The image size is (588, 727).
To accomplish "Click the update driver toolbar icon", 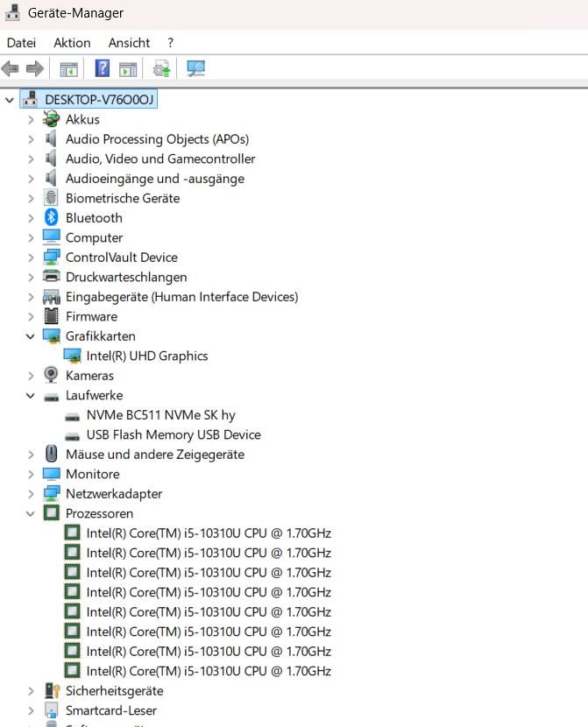I will (x=162, y=69).
